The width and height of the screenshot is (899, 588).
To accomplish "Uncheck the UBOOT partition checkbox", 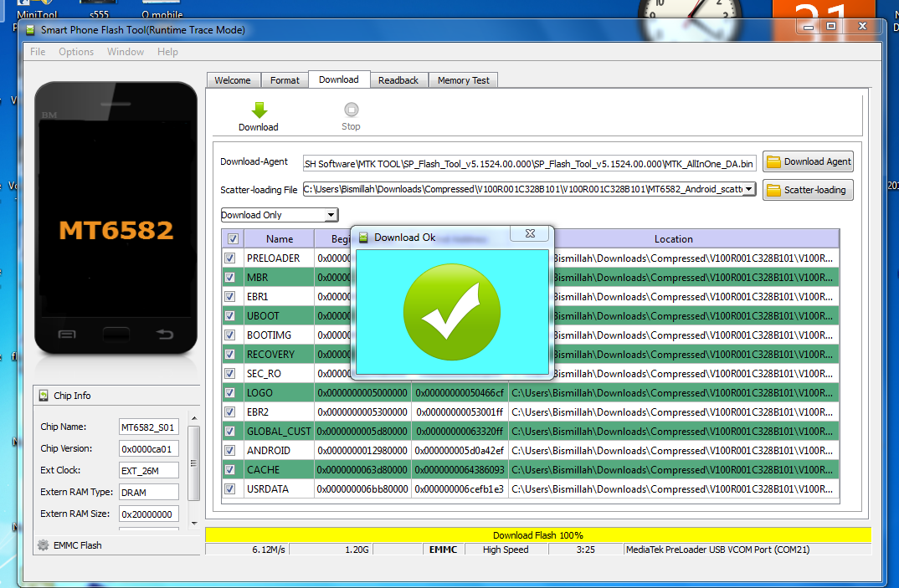I will pos(230,316).
